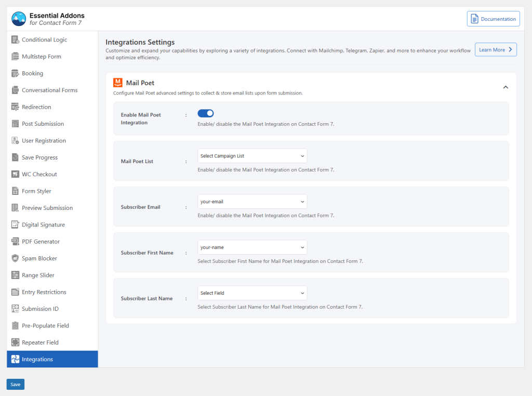The width and height of the screenshot is (532, 396).
Task: Click the Spam Blocker shield icon
Action: pos(15,258)
